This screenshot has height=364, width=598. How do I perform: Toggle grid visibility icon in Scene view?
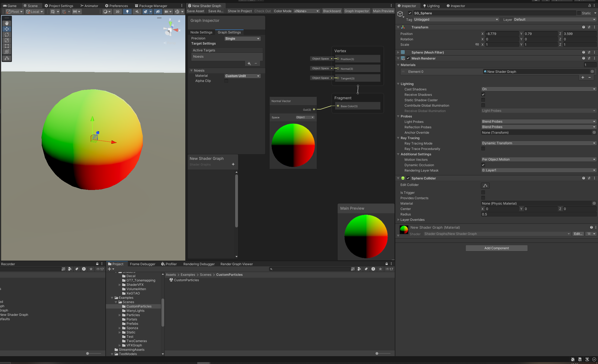coord(53,12)
